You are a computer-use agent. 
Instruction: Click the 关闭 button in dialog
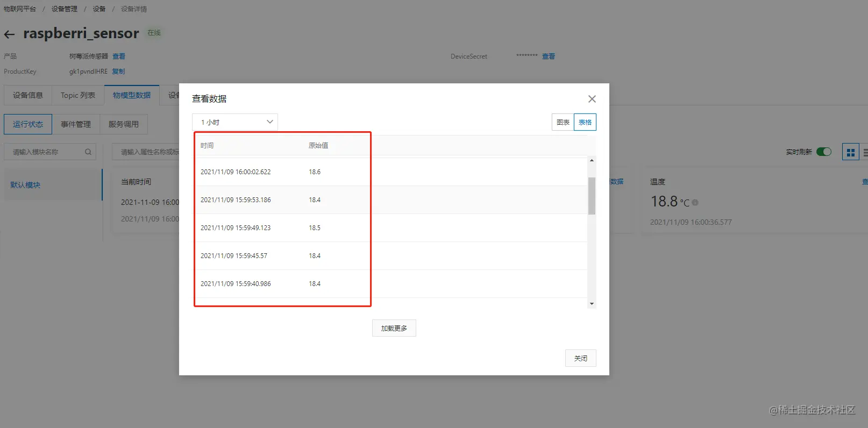coord(581,358)
